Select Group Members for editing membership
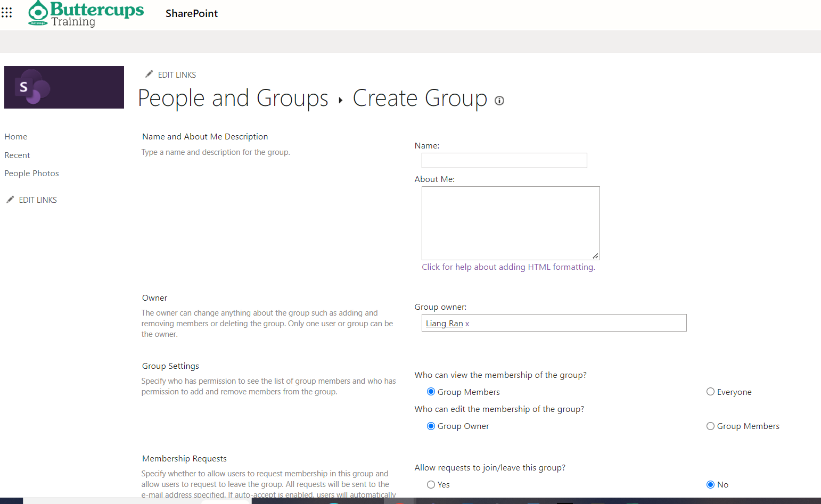Image resolution: width=821 pixels, height=504 pixels. pyautogui.click(x=710, y=426)
